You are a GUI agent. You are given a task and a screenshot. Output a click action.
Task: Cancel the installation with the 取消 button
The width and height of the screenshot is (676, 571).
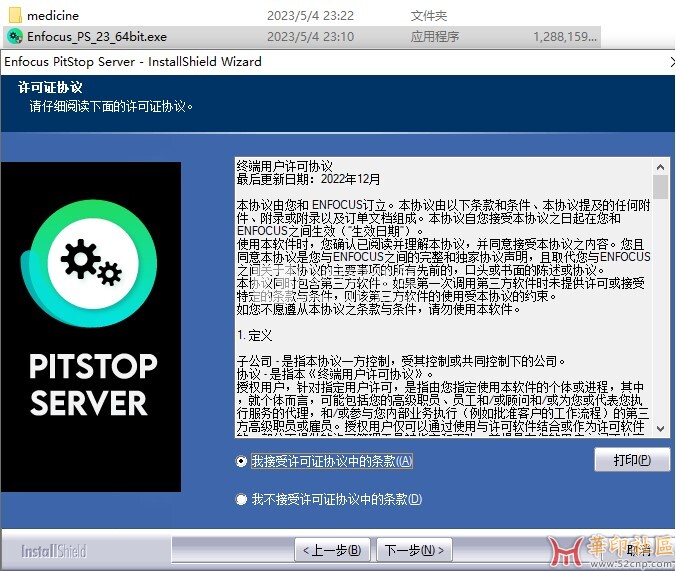coord(638,550)
